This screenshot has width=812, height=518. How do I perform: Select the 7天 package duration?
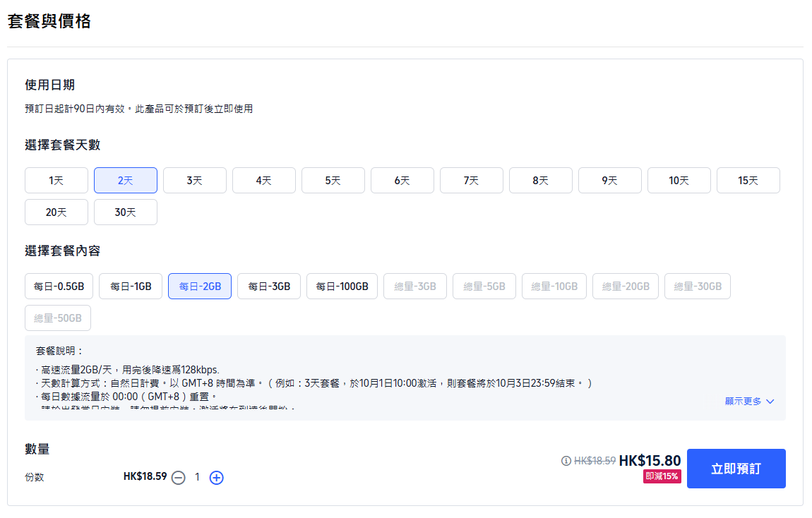[471, 181]
